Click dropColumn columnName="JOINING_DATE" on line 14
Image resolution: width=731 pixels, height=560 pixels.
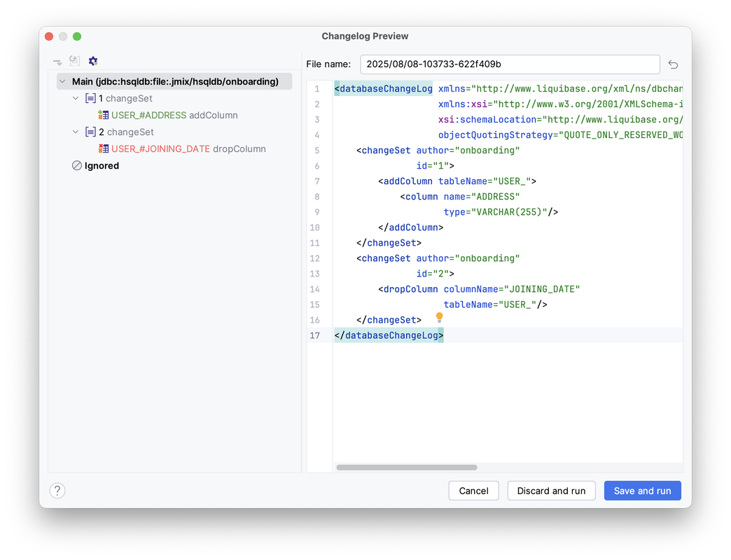pos(479,289)
